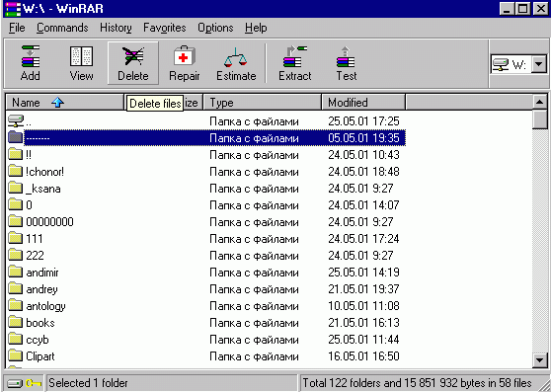The image size is (551, 392).
Task: Open the Options menu
Action: tap(215, 28)
